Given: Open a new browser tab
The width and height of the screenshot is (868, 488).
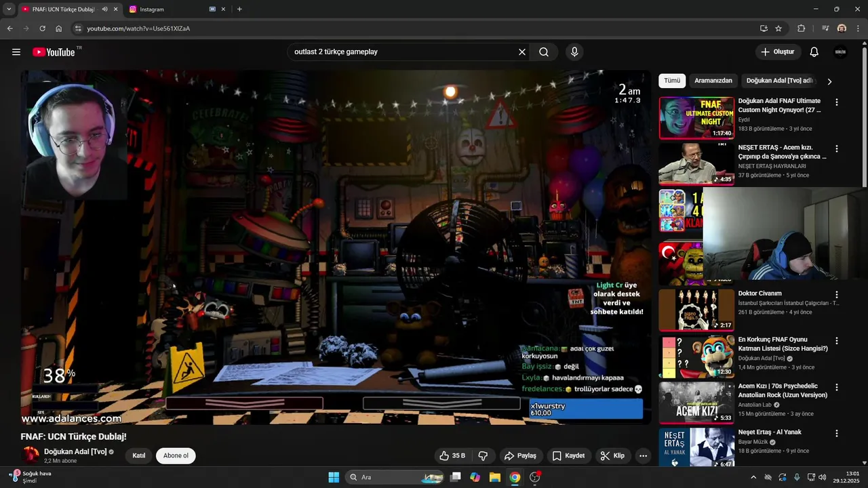Looking at the screenshot, I should tap(239, 9).
